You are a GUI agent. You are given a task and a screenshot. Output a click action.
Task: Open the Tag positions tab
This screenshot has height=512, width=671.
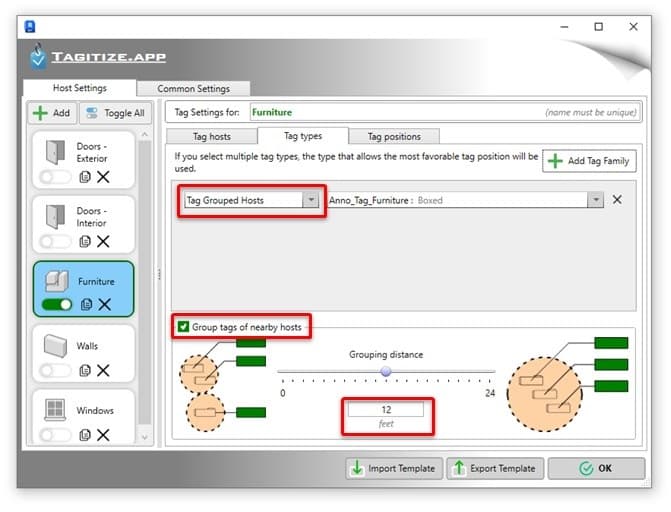(394, 137)
